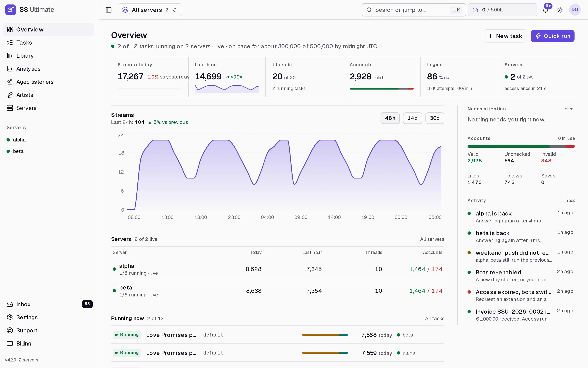The height and width of the screenshot is (368, 588).
Task: Click the Inbox tray icon in sidebar
Action: pos(10,304)
